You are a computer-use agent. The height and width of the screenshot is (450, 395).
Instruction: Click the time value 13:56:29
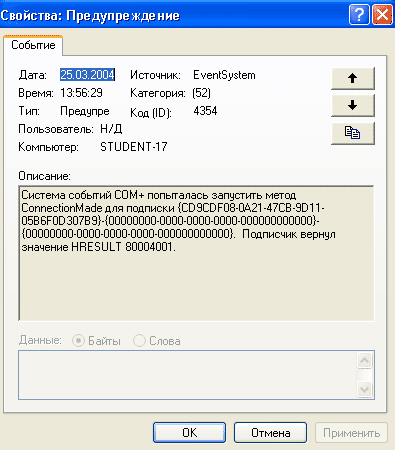point(81,93)
